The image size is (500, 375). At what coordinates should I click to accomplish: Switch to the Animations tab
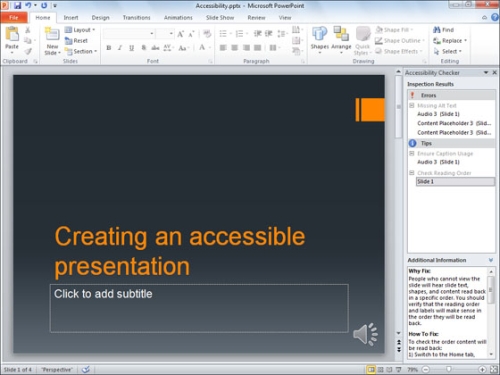[178, 18]
